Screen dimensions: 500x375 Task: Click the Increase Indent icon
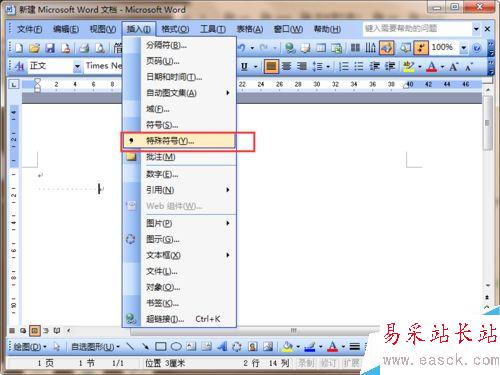tap(390, 66)
